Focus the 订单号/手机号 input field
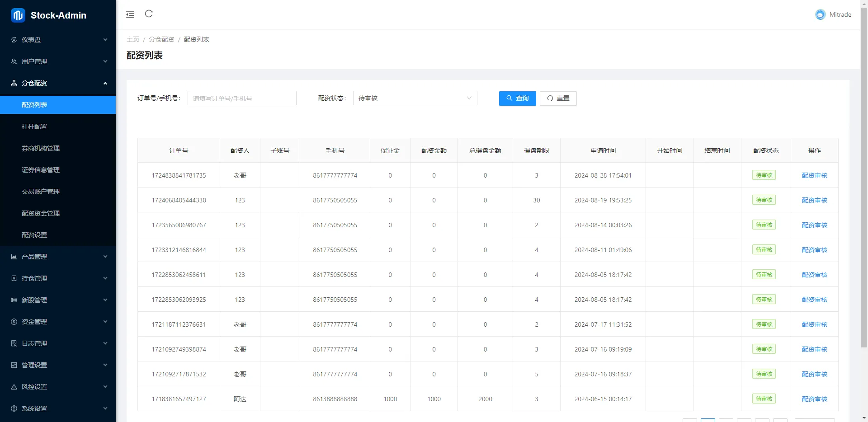Viewport: 868px width, 422px height. tap(242, 98)
